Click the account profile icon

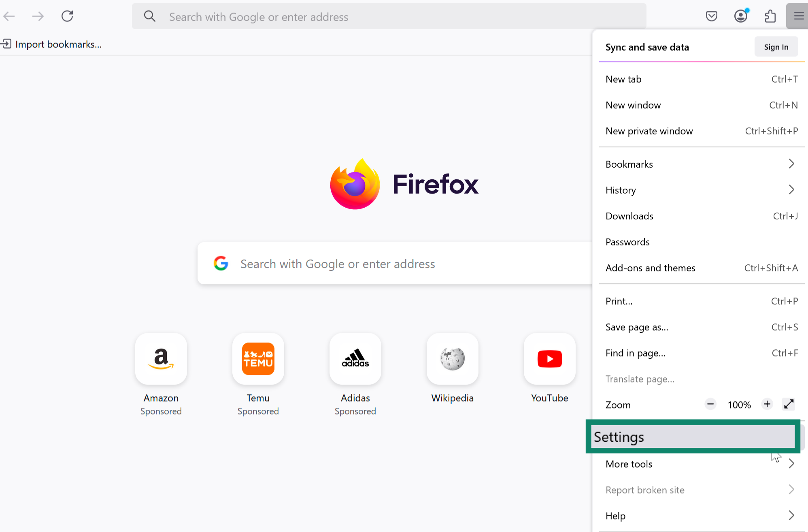pyautogui.click(x=741, y=16)
